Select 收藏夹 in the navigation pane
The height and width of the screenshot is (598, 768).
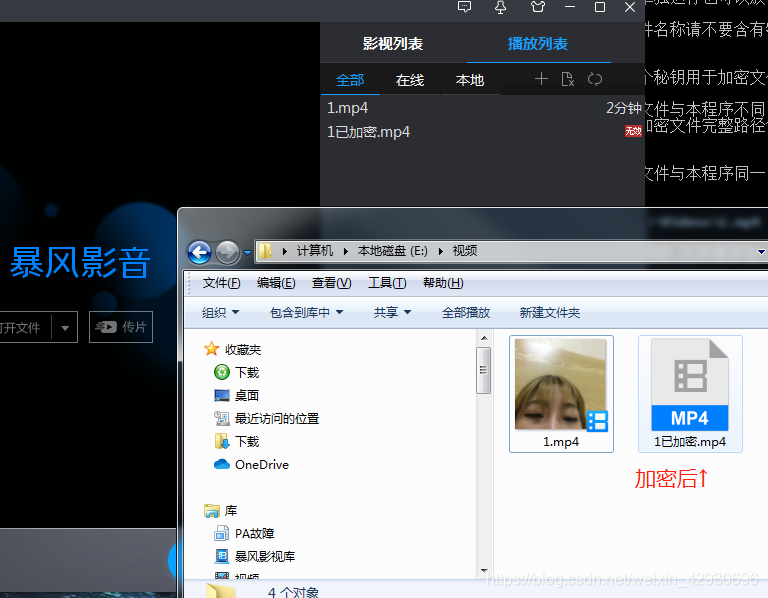coord(243,350)
